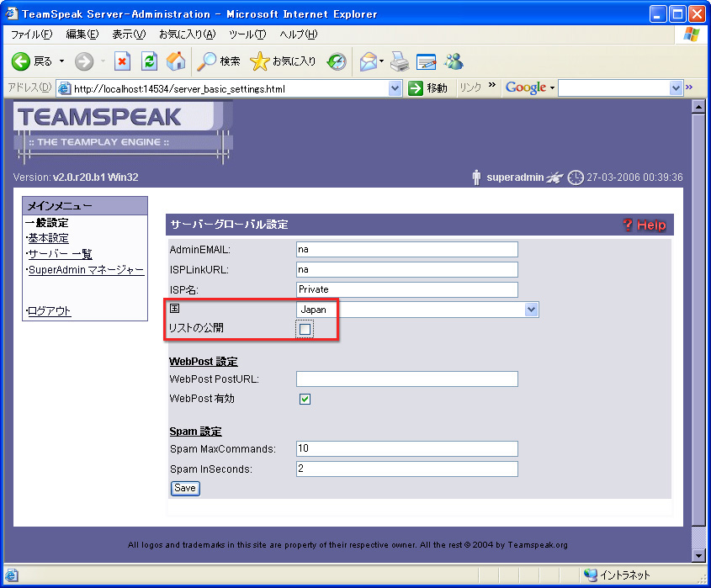Click the vertical scrollbar thumb

pos(698,320)
